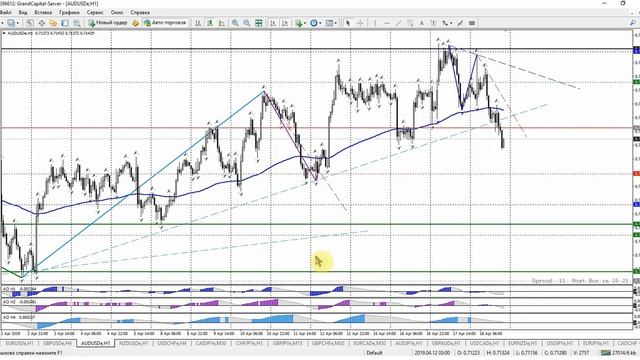640x360 pixels.
Task: Toggle chart auto scroll
Action: 273,23
